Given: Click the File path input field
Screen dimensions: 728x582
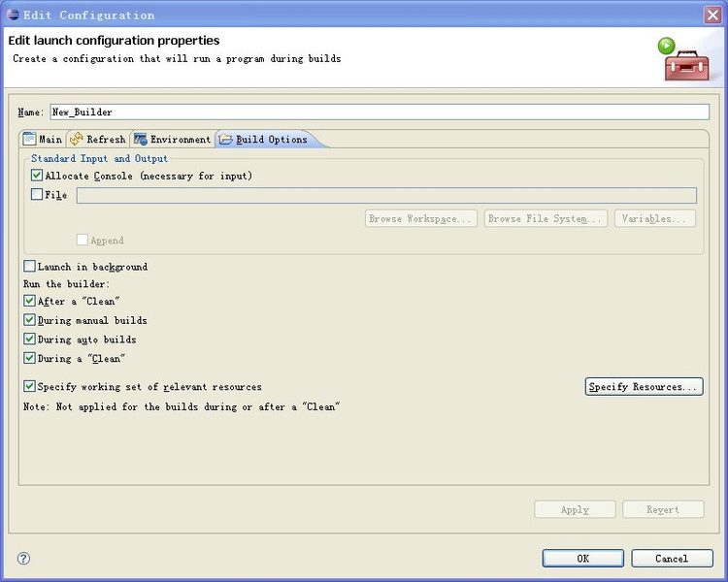Looking at the screenshot, I should 386,195.
